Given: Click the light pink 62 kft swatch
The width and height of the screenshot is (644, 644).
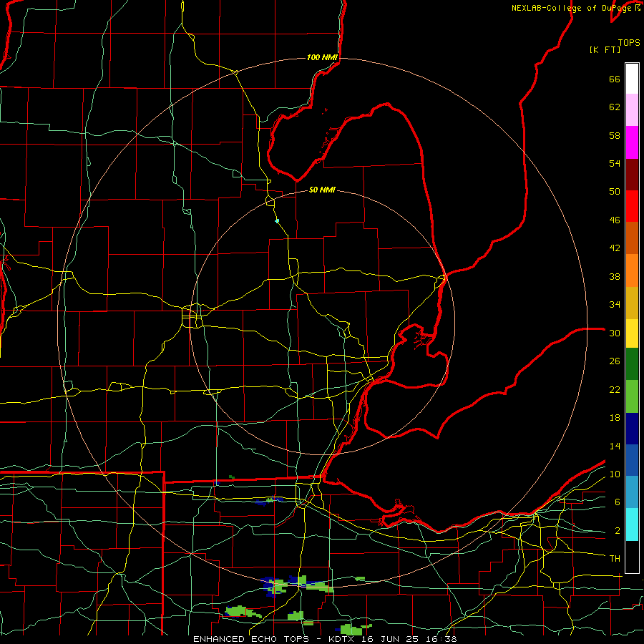Looking at the screenshot, I should point(632,109).
